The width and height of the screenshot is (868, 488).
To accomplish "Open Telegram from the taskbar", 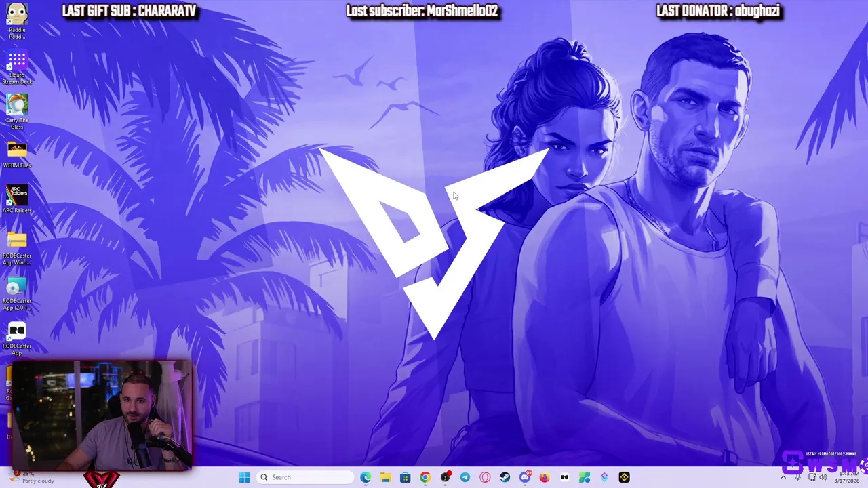I will tap(465, 477).
